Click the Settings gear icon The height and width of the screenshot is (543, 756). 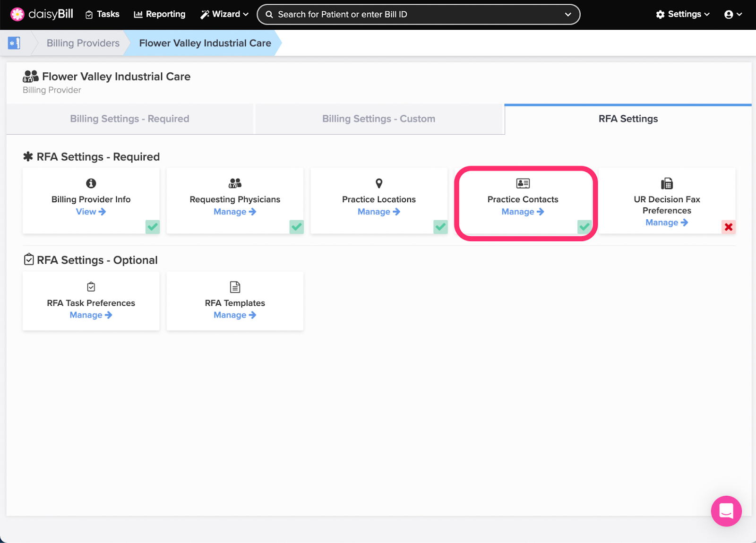click(661, 15)
